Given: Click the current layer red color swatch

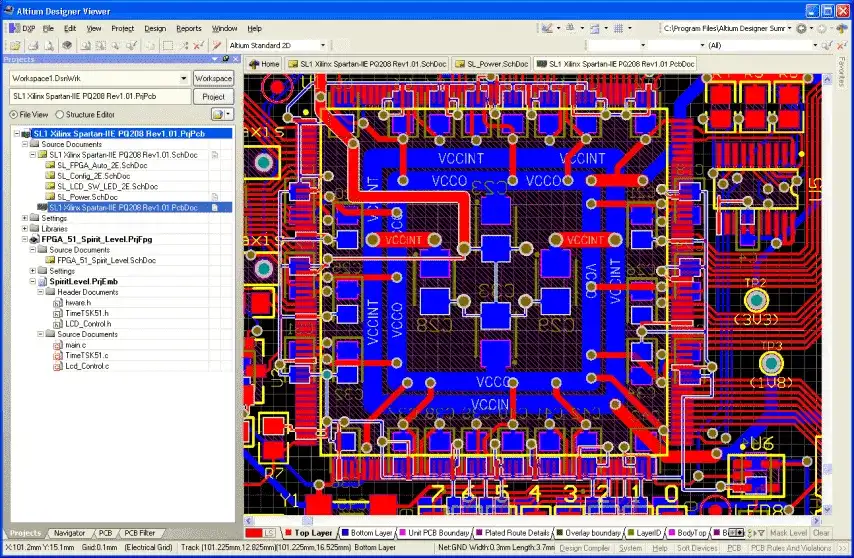Looking at the screenshot, I should [253, 533].
